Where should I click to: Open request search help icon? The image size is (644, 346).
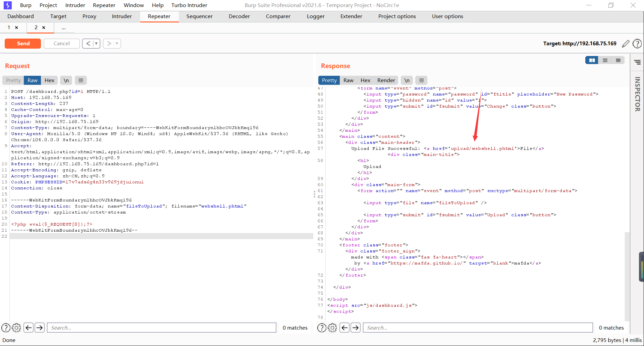[x=6, y=328]
